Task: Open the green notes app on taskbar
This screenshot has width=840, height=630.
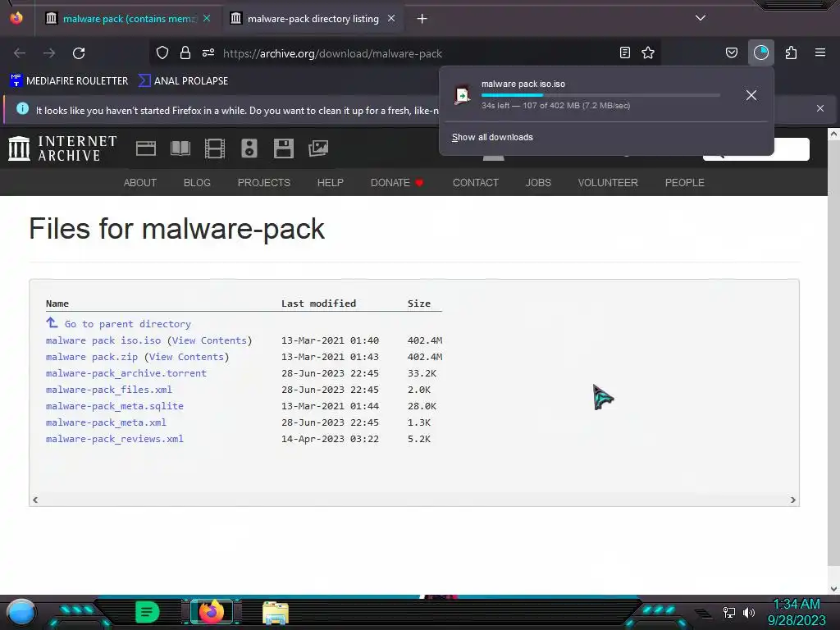Action: (x=147, y=612)
